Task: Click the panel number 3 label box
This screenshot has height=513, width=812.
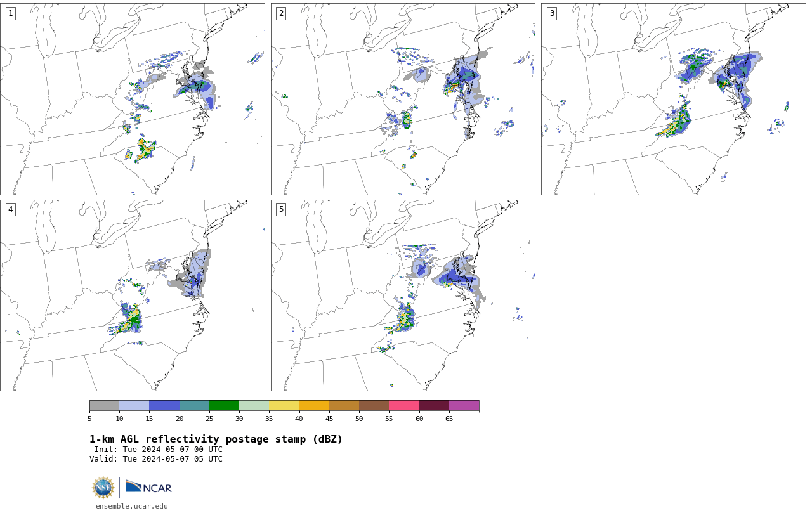Action: (x=551, y=13)
